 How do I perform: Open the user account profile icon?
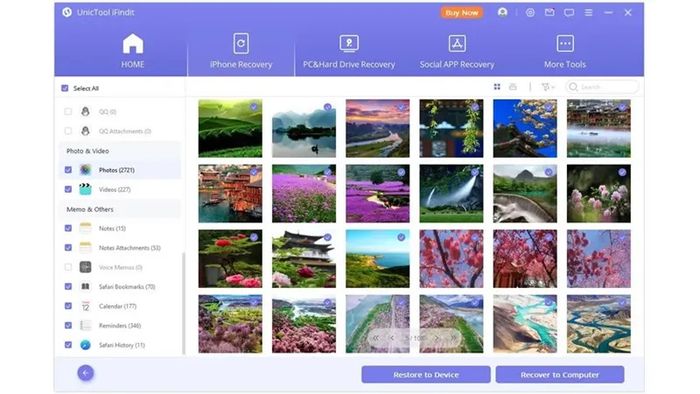(x=502, y=12)
